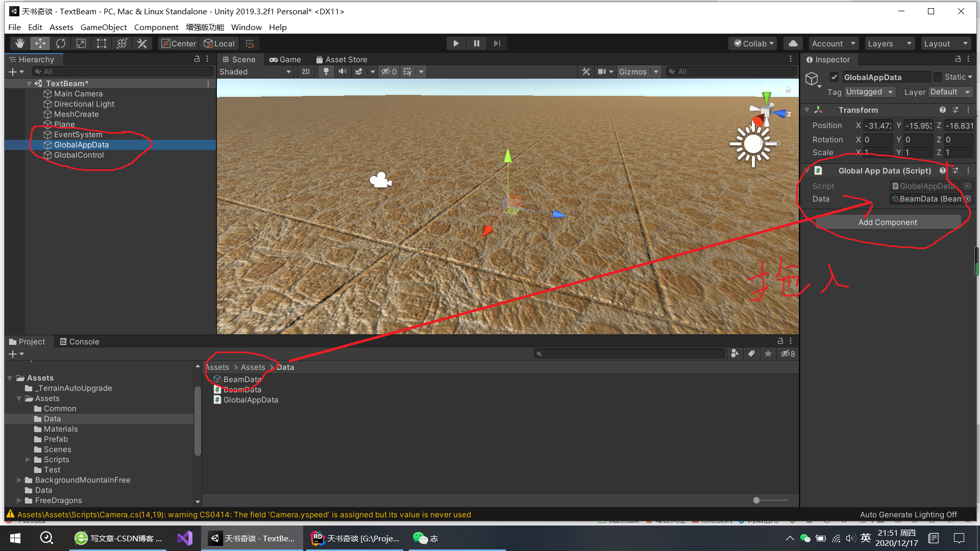Image resolution: width=980 pixels, height=551 pixels.
Task: Open the GameObject menu
Action: pyautogui.click(x=104, y=27)
